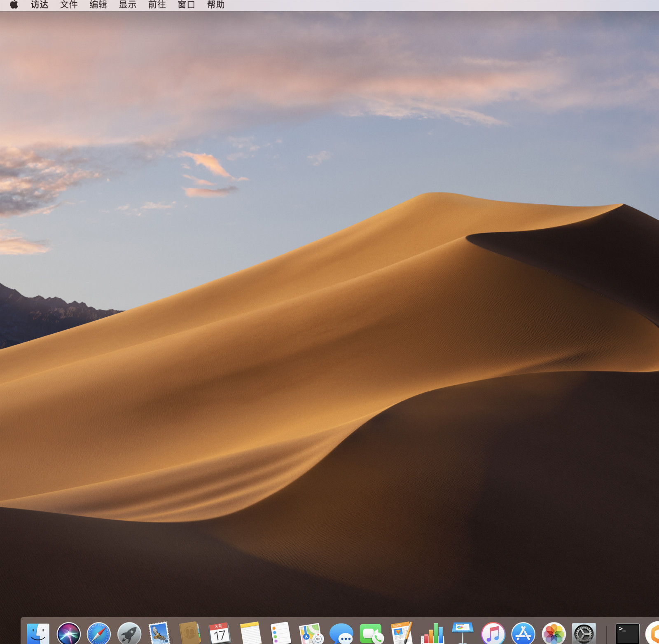Open Reminders list icon in dock
Screen dimensions: 659x644
click(280, 633)
